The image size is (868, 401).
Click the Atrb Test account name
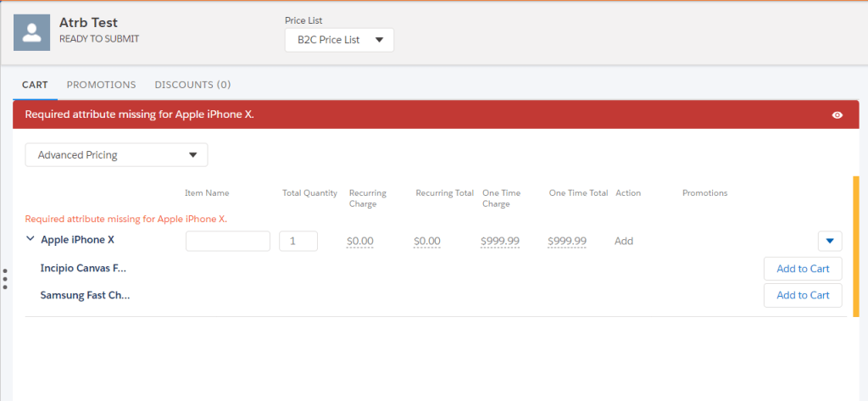click(x=88, y=23)
